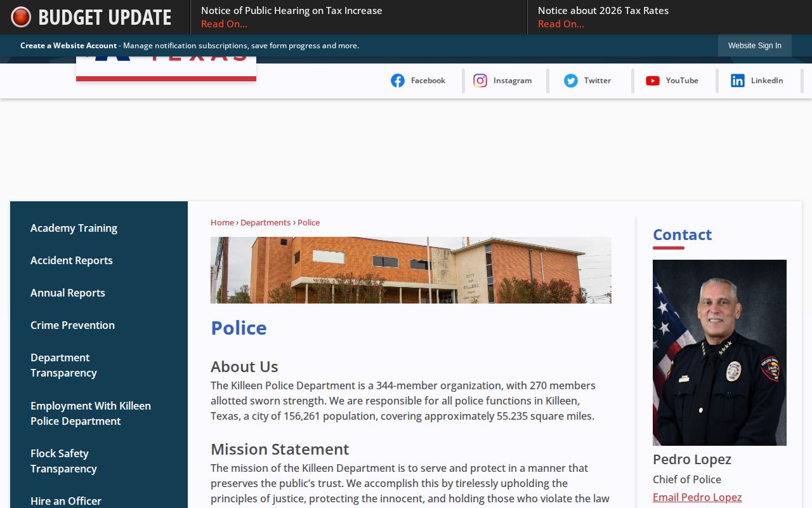Open the Instagram icon link

click(x=480, y=81)
